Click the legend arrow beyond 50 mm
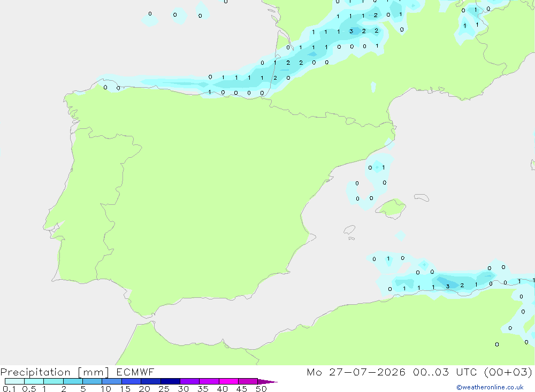Screen dimensions: 535x392 267,382
